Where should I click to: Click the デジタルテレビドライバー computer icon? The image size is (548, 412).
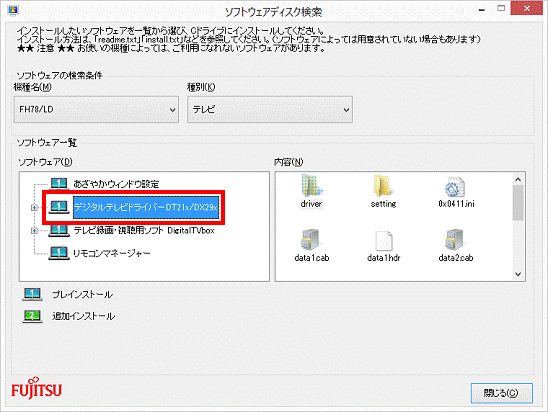(x=59, y=207)
